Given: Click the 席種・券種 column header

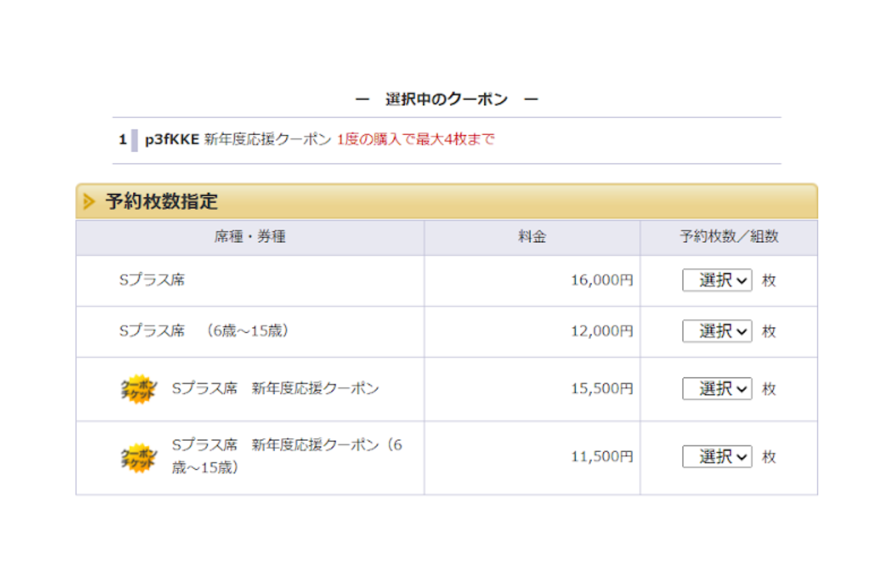Looking at the screenshot, I should coord(250,237).
